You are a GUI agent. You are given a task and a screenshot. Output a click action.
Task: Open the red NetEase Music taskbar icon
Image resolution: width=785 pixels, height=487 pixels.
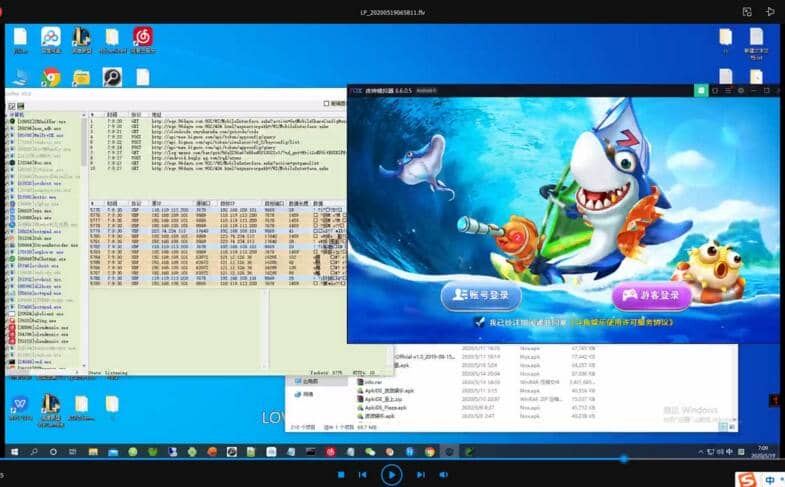tap(330, 452)
